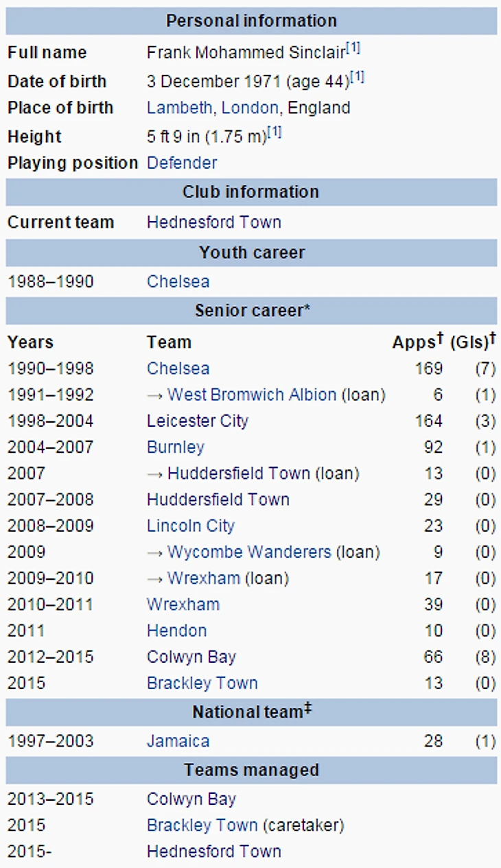Open the West Bromwich Albion link

252,395
